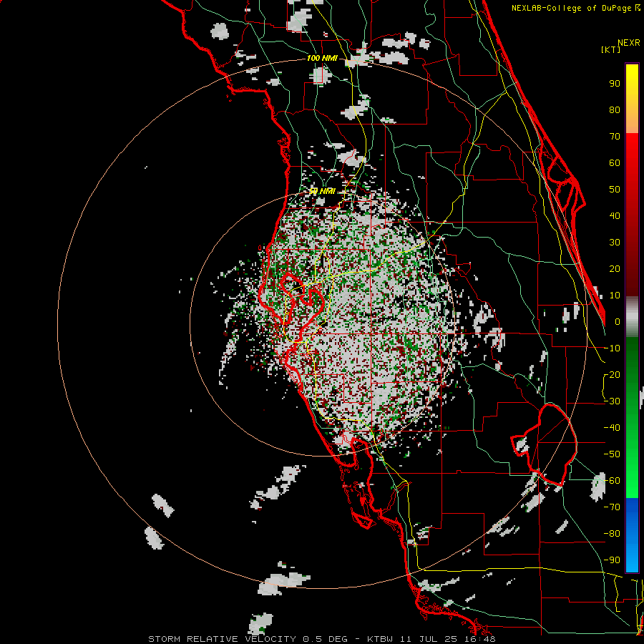Click the -40 knot scale value
The width and height of the screenshot is (644, 644).
(x=612, y=428)
